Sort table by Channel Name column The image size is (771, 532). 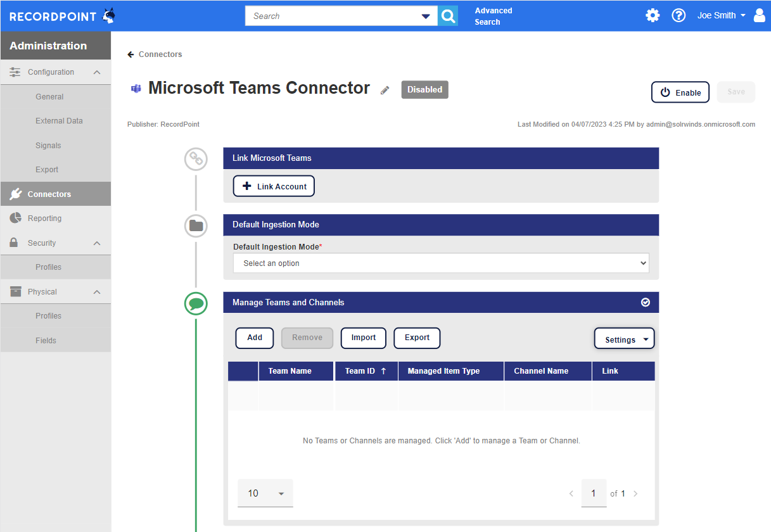[542, 371]
